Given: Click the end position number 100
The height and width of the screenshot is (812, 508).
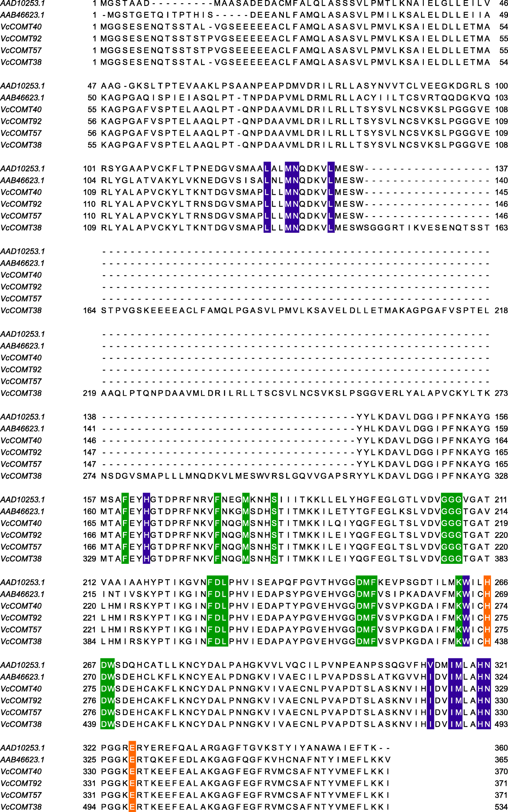Looking at the screenshot, I should [x=501, y=86].
